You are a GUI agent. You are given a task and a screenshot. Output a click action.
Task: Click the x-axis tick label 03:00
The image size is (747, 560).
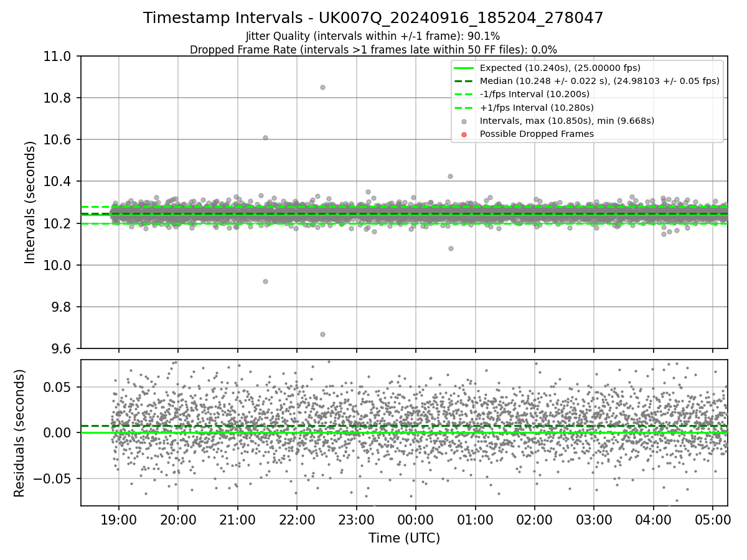[x=594, y=519]
